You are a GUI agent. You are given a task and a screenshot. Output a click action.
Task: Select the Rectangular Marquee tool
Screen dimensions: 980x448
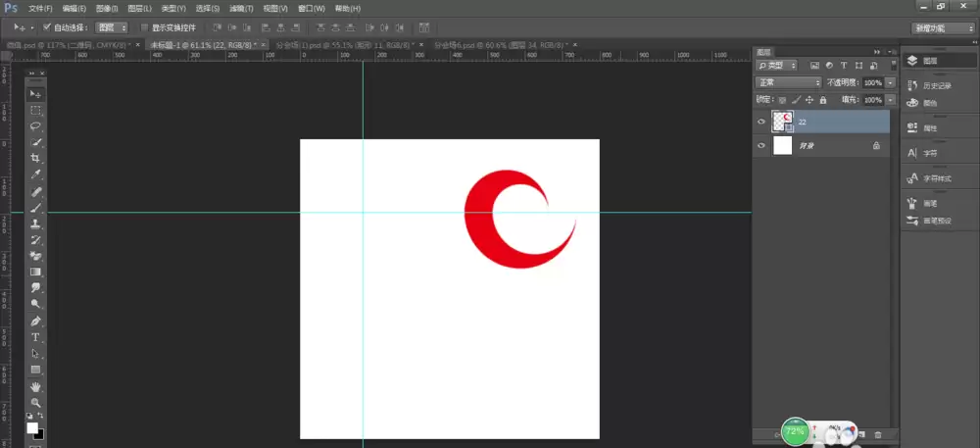(x=35, y=111)
